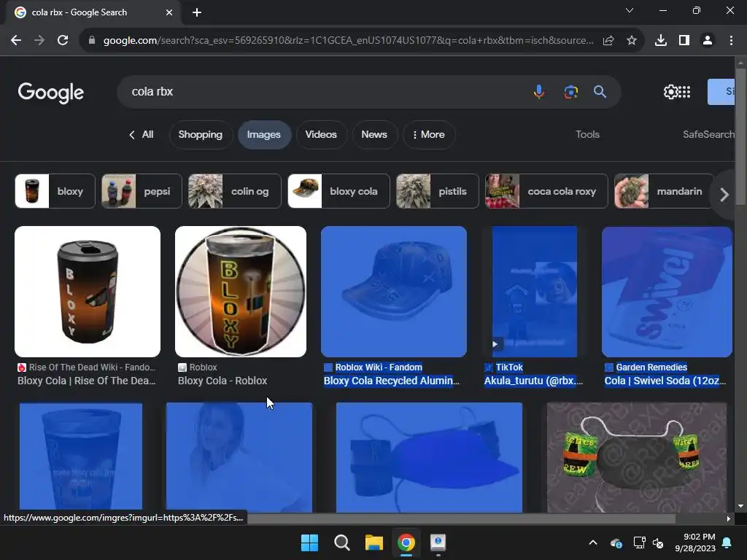The image size is (747, 560).
Task: Click the Google logo
Action: [51, 93]
